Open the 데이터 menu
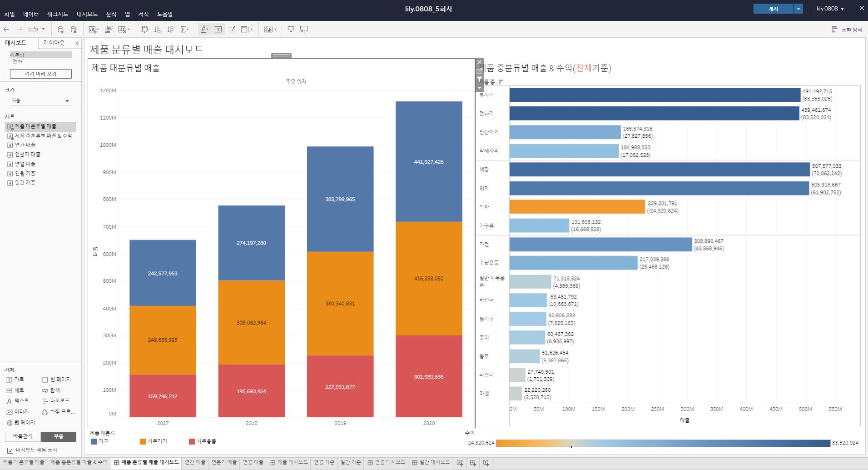Screen dimensions: 868x470 click(31, 14)
